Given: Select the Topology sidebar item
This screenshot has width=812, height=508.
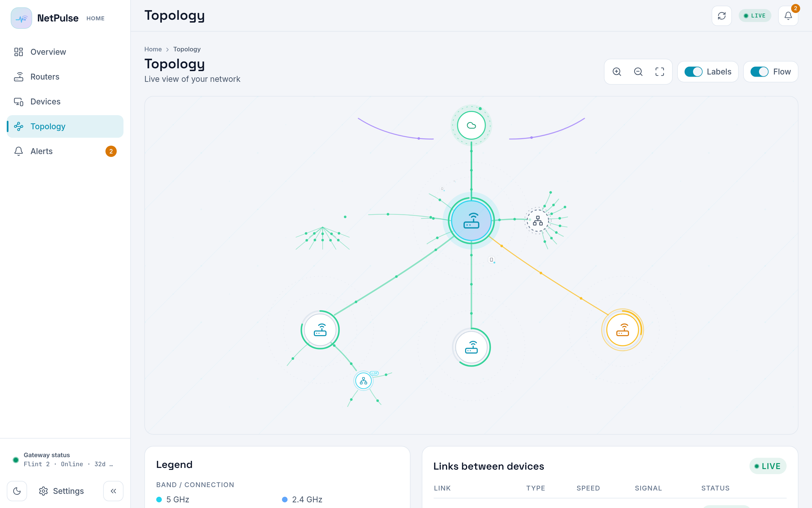Looking at the screenshot, I should coord(65,126).
